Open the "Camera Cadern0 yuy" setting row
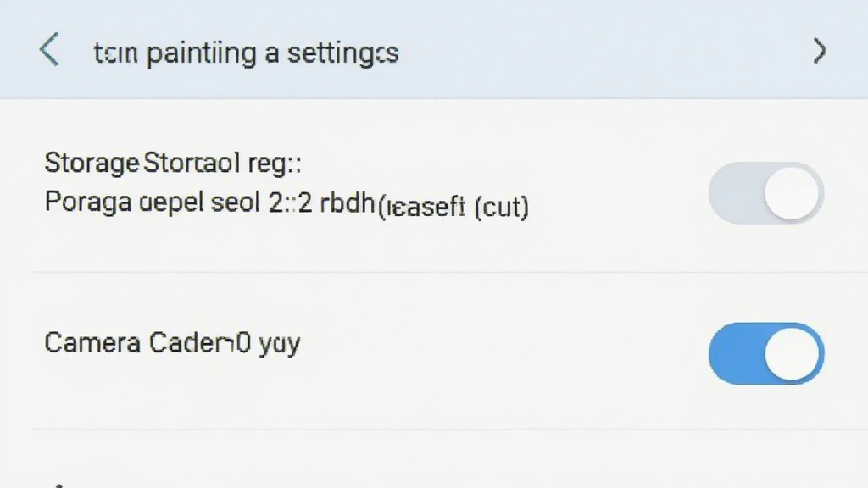 [434, 352]
